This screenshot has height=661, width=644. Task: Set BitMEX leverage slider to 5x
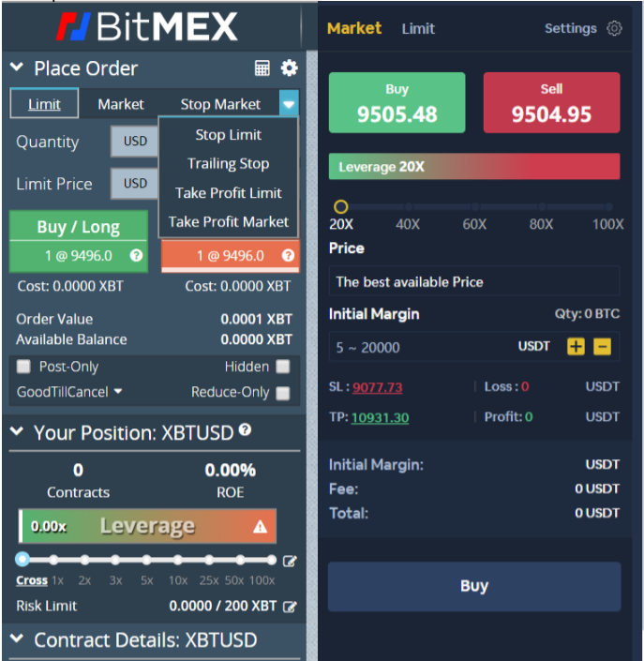[146, 560]
